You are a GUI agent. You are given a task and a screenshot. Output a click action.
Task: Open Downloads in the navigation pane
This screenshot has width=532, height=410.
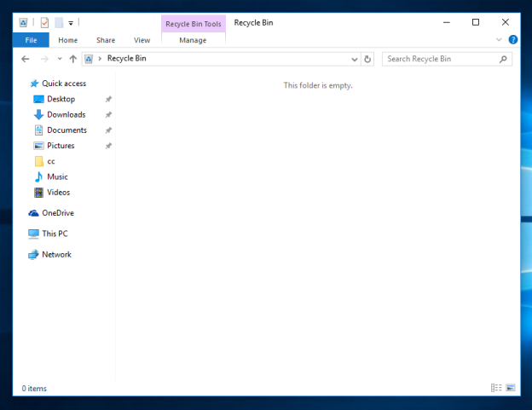click(x=66, y=115)
